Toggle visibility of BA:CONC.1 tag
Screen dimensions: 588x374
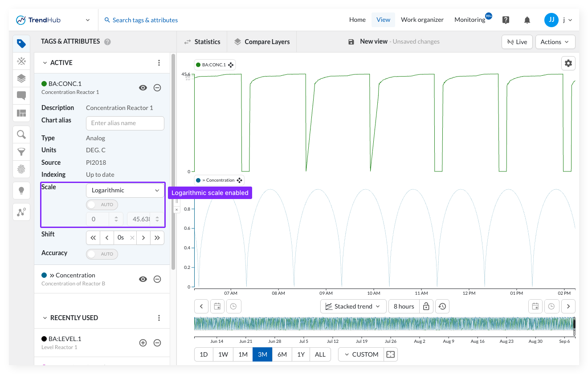tap(143, 88)
